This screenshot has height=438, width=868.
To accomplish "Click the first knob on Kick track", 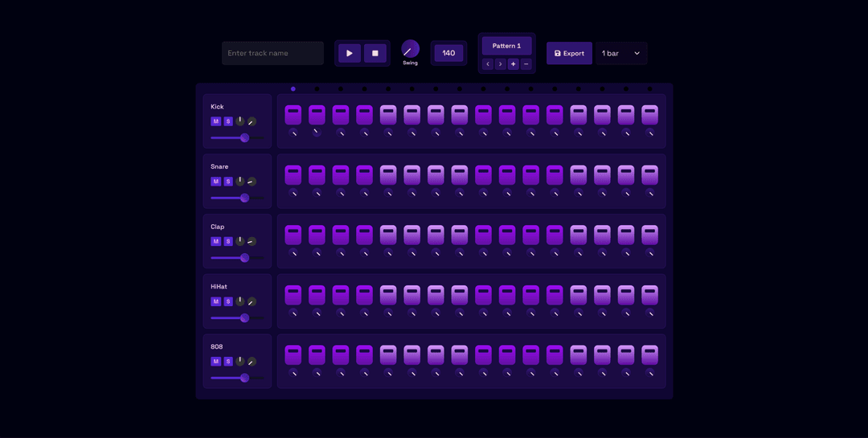I will [240, 121].
